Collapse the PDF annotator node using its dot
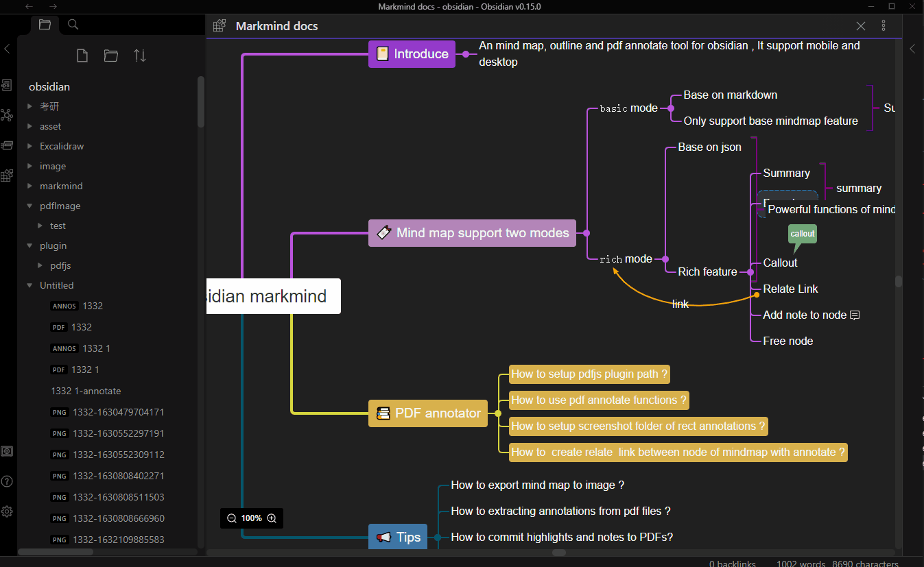This screenshot has width=924, height=567. point(498,413)
